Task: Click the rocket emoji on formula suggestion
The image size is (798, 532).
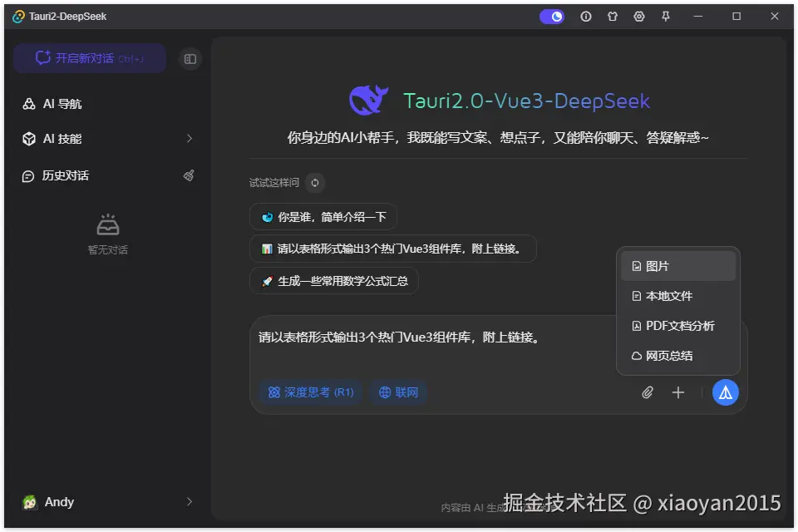Action: click(x=267, y=282)
